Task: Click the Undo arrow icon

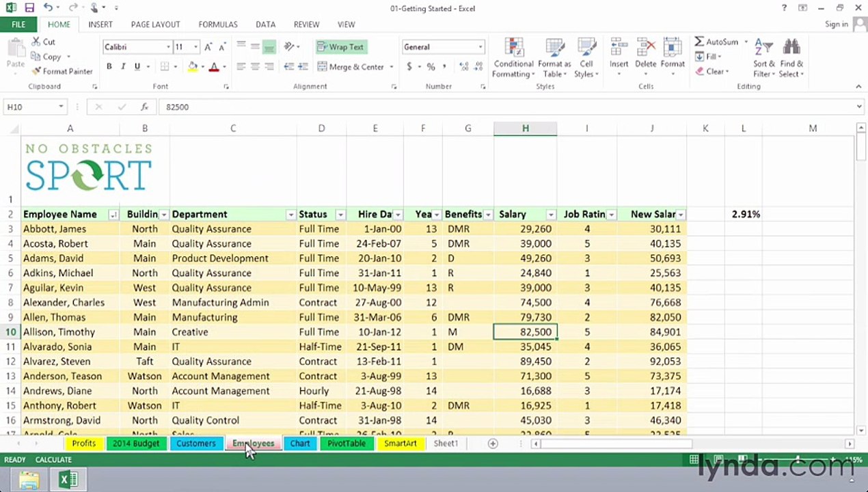Action: pyautogui.click(x=48, y=8)
